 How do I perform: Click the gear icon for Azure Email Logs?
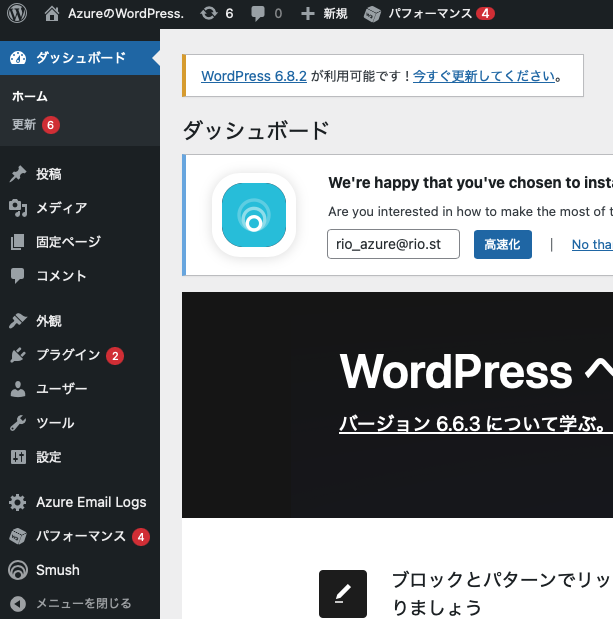18,503
